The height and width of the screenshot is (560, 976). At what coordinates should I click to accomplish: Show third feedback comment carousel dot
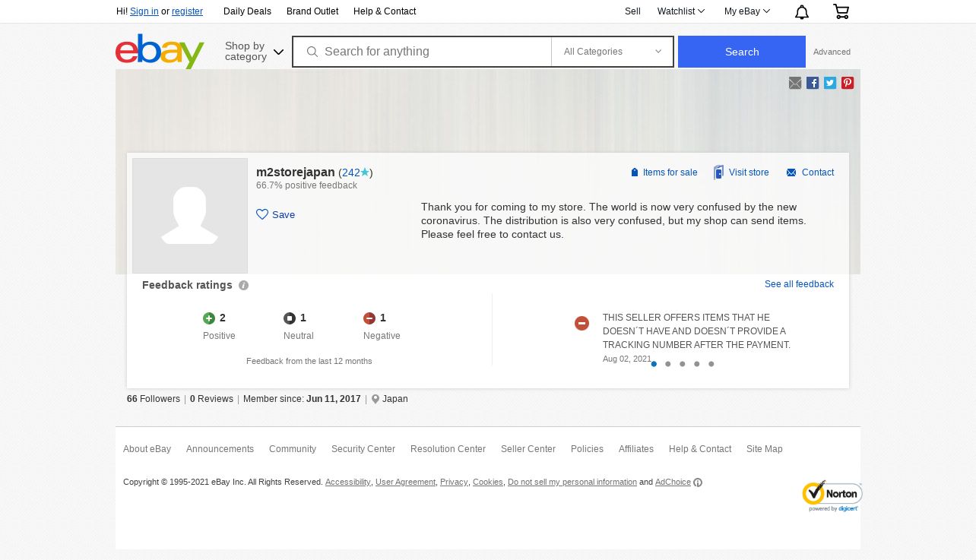(x=683, y=364)
